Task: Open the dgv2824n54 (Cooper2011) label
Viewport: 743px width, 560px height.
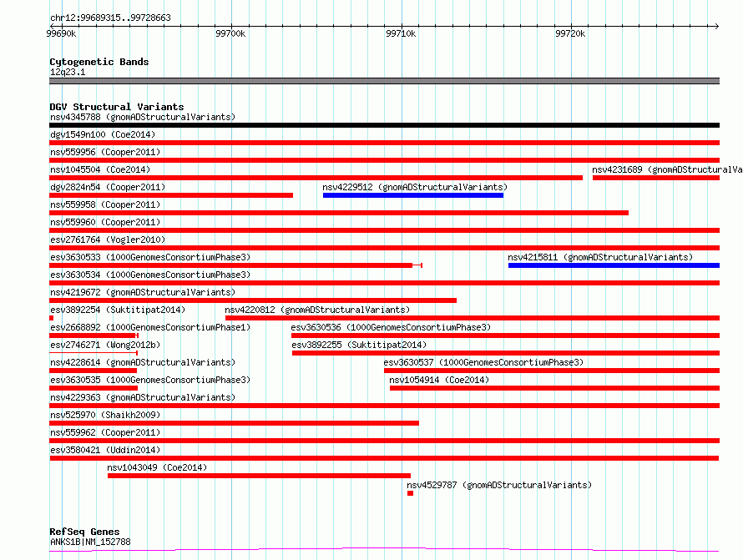Action: click(x=108, y=187)
